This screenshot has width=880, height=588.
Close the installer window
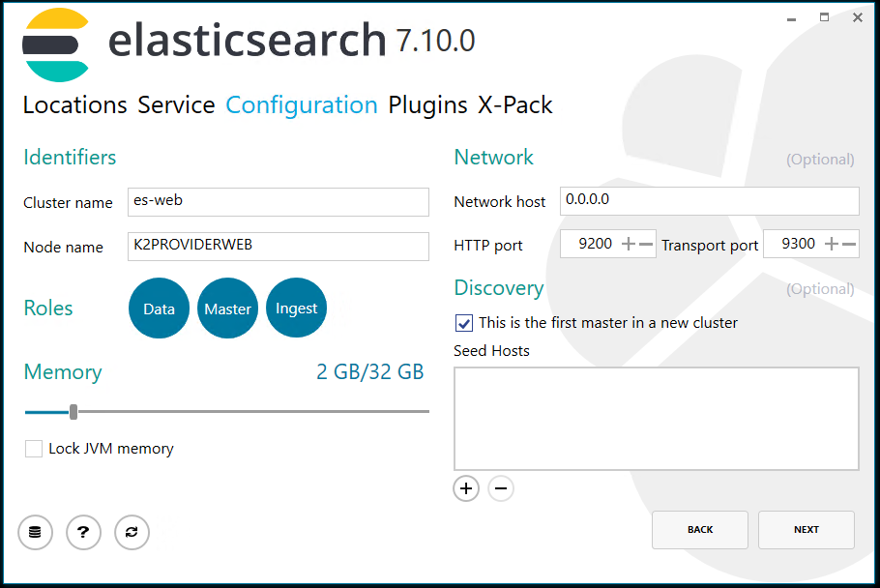pos(858,17)
